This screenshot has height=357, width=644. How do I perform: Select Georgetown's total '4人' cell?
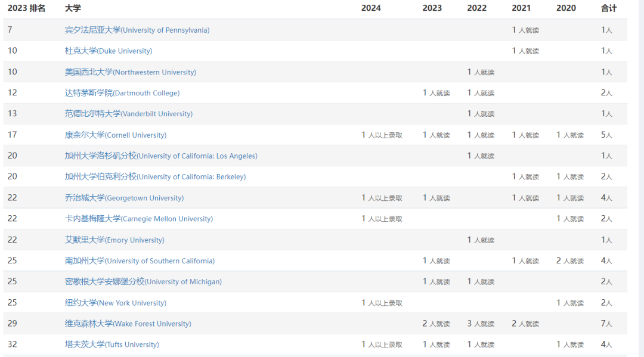(x=606, y=198)
